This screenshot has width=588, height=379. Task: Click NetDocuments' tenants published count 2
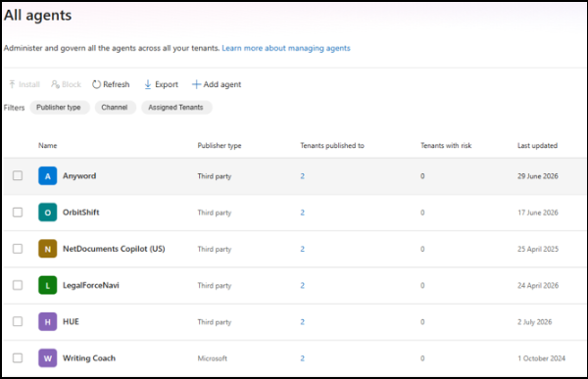coord(302,249)
